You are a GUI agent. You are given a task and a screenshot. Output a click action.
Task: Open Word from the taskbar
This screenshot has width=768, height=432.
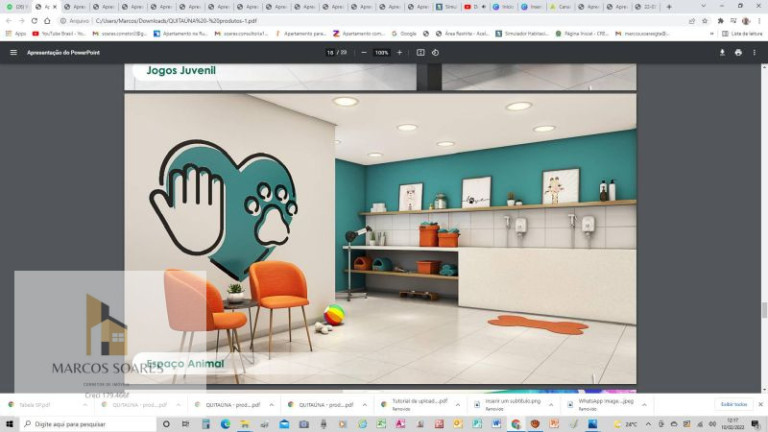[496, 424]
